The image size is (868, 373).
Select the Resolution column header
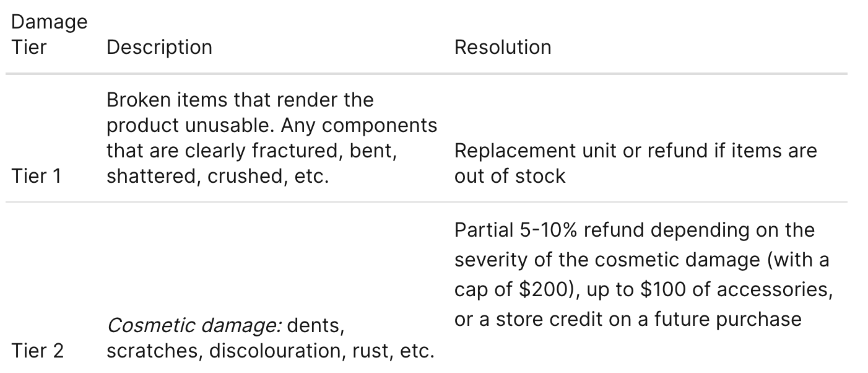click(502, 47)
